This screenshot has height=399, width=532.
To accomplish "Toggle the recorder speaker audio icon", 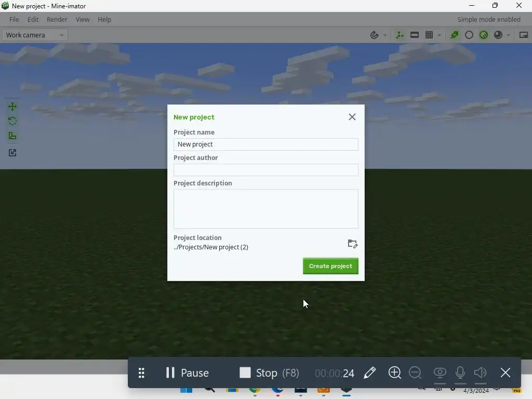I will tap(480, 373).
